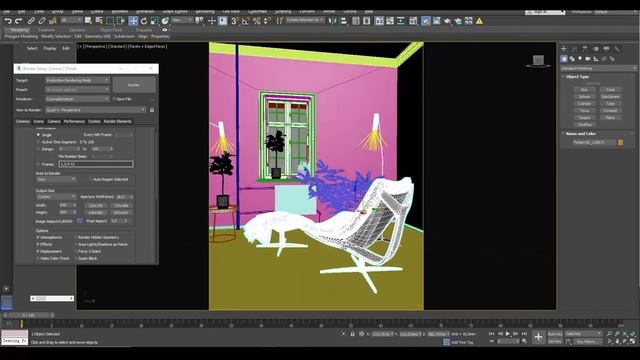Disable the Atmospherics option

click(38, 237)
